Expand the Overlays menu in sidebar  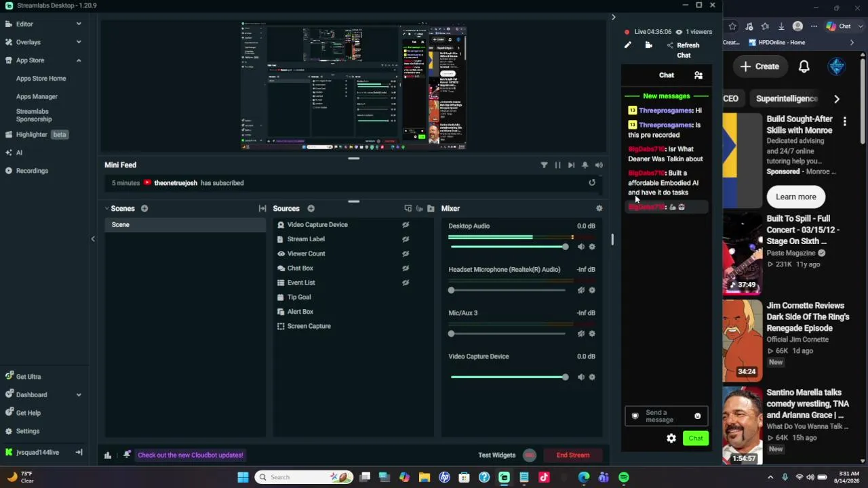[x=79, y=42]
